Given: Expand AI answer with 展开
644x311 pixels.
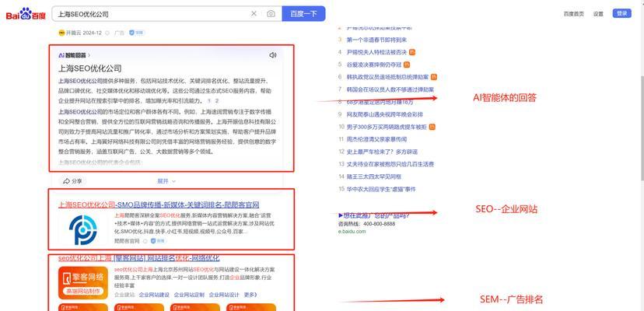Looking at the screenshot, I should pyautogui.click(x=166, y=180).
